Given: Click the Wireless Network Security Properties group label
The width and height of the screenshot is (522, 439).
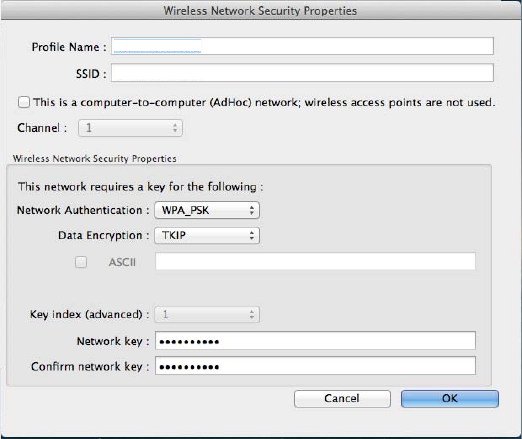Looking at the screenshot, I should (95, 159).
